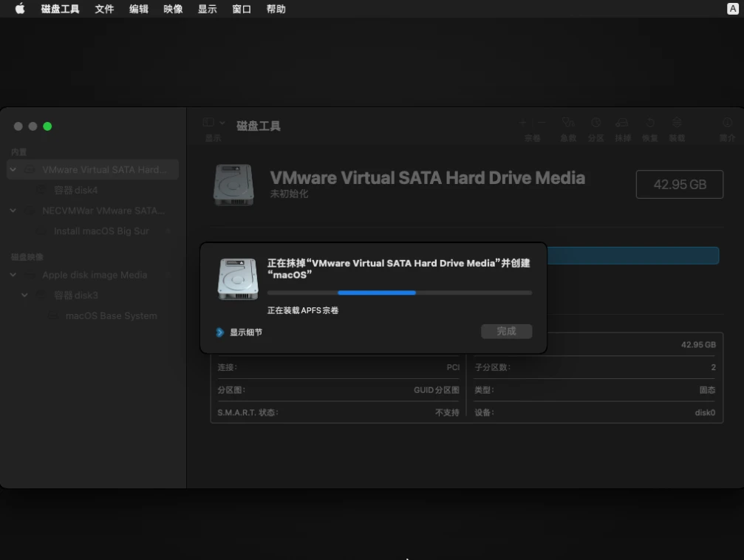This screenshot has height=560, width=744.
Task: Click the blue disk usage bar
Action: (x=633, y=256)
